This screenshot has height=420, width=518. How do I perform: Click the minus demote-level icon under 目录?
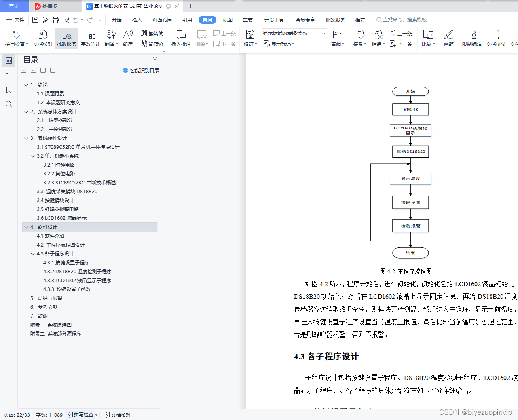[53, 70]
